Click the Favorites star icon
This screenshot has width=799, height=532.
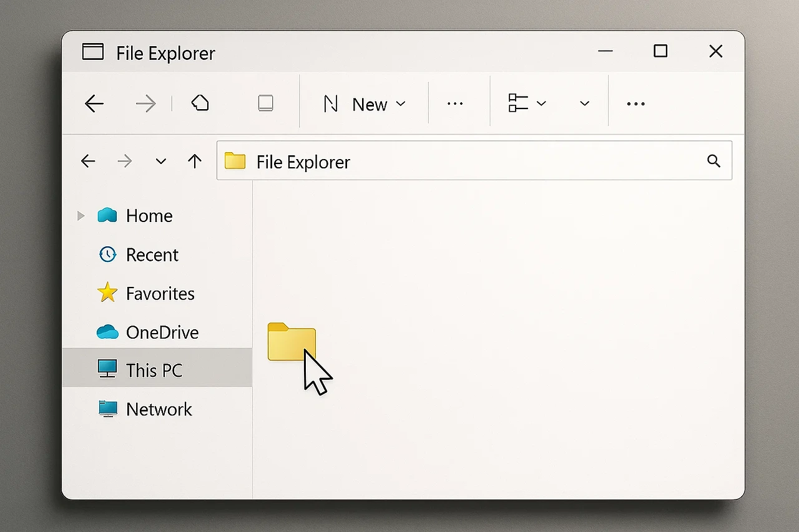pyautogui.click(x=107, y=293)
